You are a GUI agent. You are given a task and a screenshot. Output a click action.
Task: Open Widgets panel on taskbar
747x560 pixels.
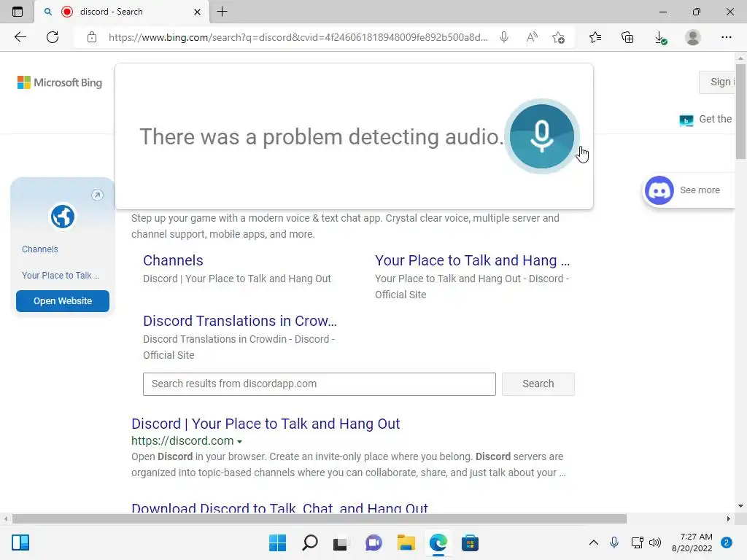point(20,542)
